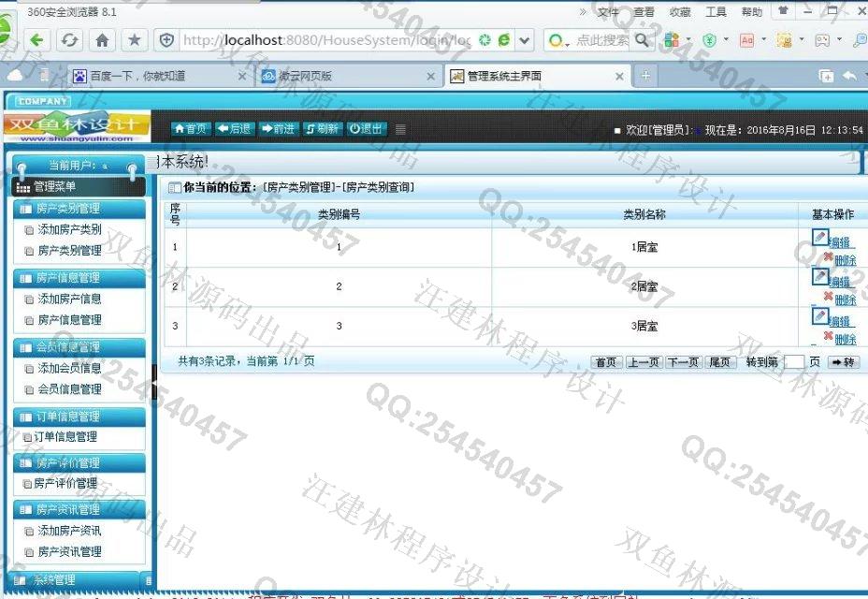The height and width of the screenshot is (599, 868).
Task: Open 会员信息管理 submenu link
Action: click(x=69, y=389)
